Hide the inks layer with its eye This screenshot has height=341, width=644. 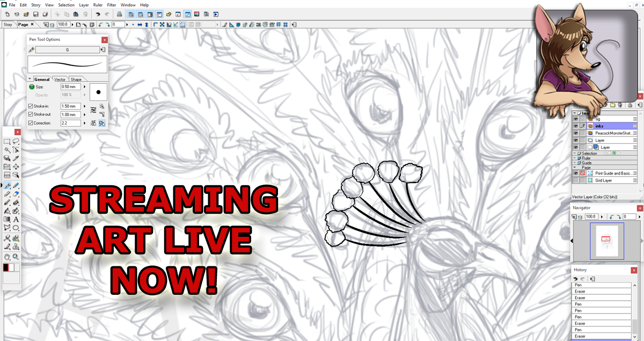click(x=576, y=126)
